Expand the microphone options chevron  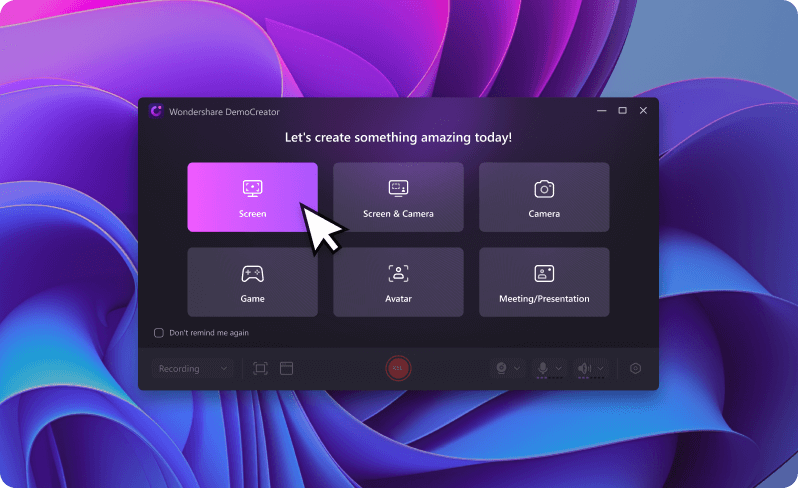558,369
